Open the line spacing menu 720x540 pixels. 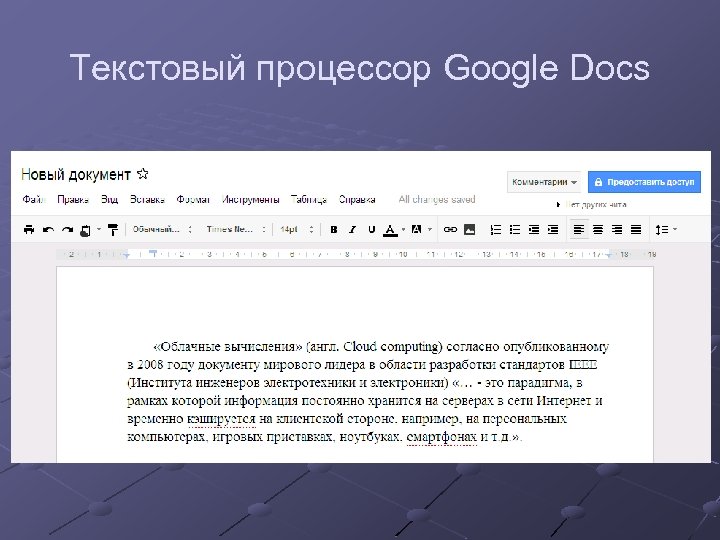click(666, 229)
